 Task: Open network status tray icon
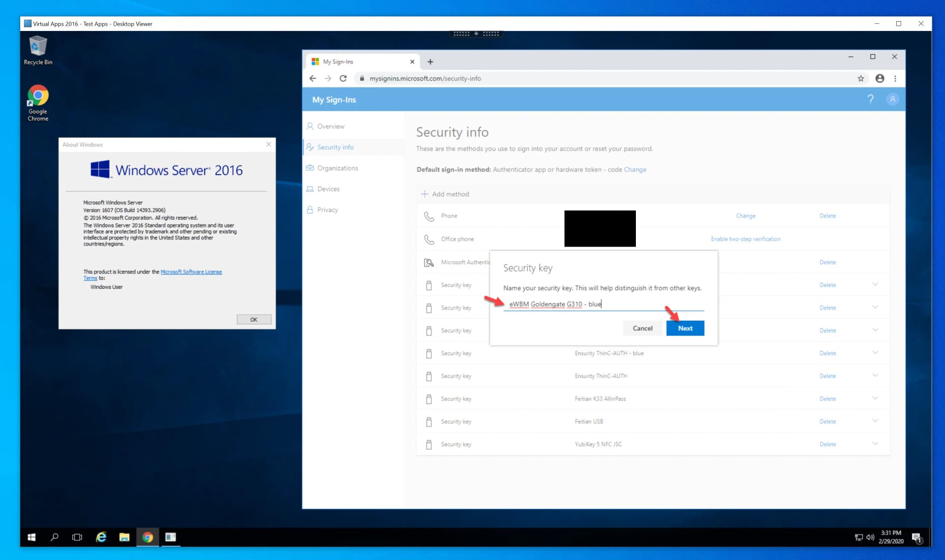pos(859,537)
